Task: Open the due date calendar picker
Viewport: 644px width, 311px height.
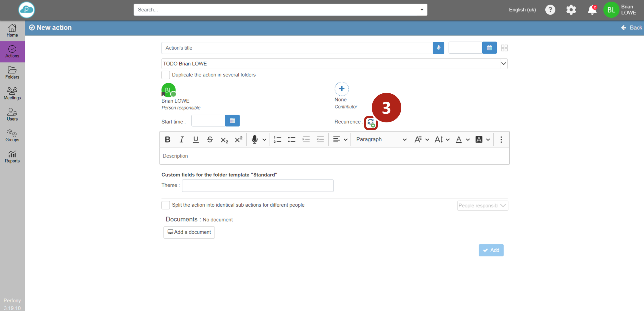Action: click(x=489, y=48)
